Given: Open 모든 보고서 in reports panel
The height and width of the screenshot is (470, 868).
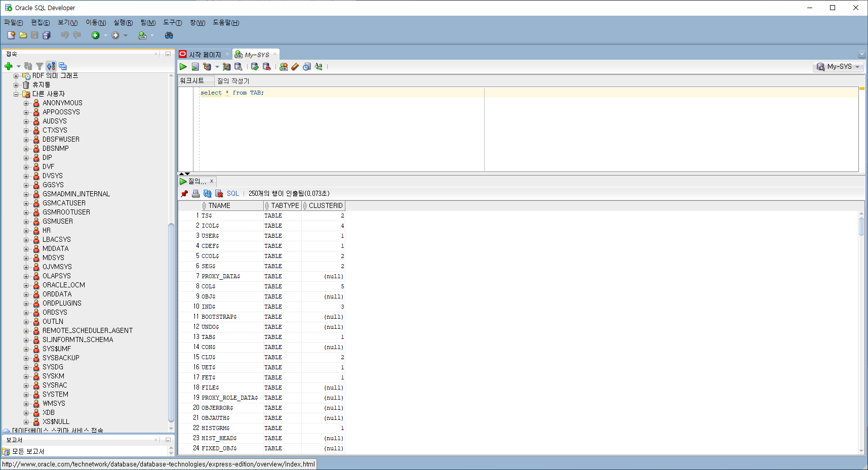Looking at the screenshot, I should [x=28, y=452].
